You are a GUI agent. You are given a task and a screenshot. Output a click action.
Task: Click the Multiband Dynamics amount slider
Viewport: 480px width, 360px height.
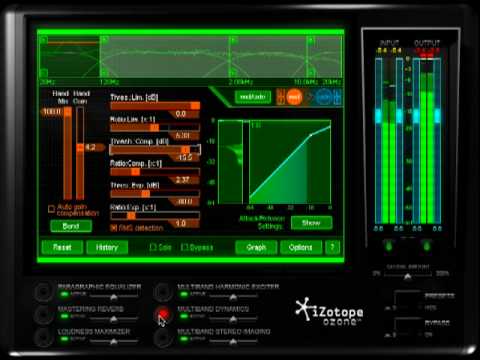click(x=233, y=318)
